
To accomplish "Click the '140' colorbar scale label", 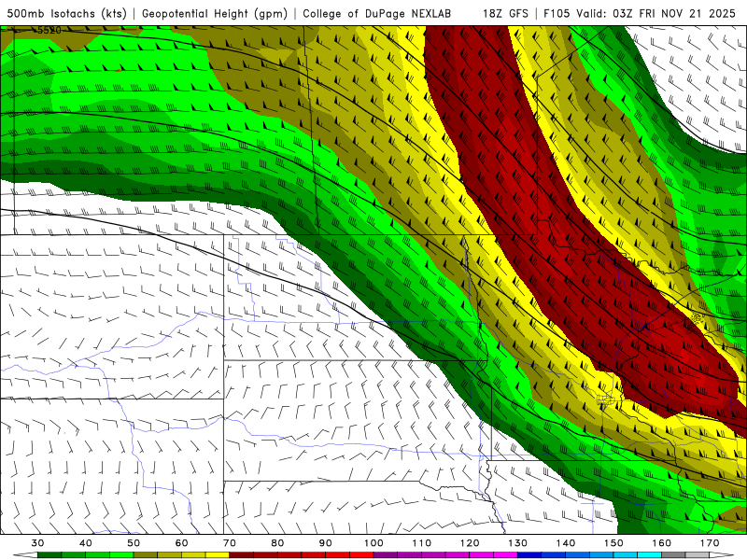I will (566, 543).
